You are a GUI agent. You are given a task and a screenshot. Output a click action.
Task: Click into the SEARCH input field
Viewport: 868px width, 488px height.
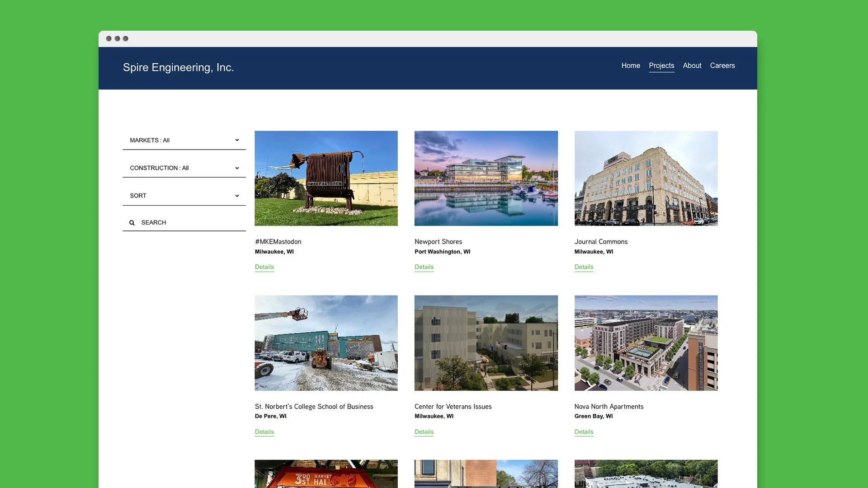click(190, 222)
